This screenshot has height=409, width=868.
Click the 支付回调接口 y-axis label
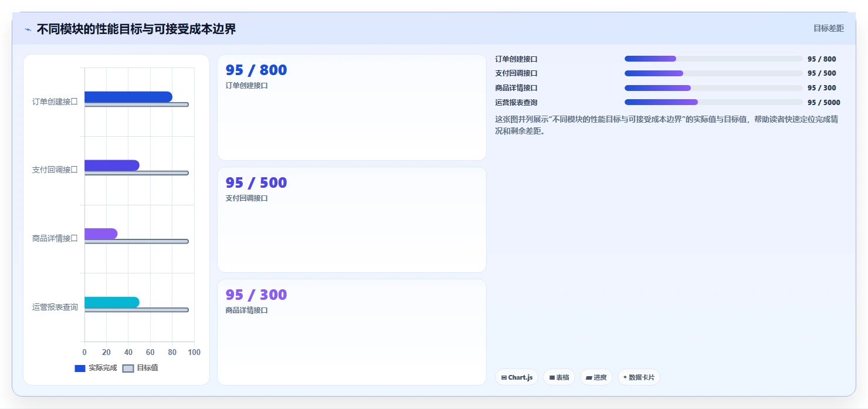click(55, 170)
